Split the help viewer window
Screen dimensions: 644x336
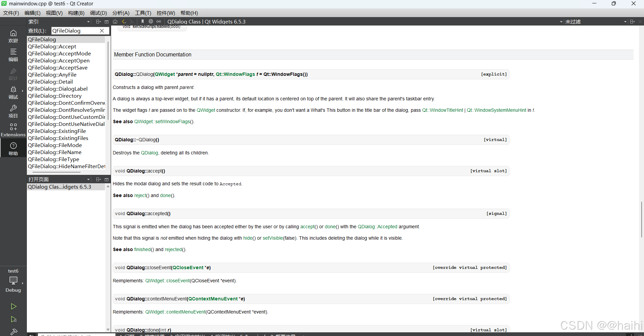pyautogui.click(x=632, y=21)
